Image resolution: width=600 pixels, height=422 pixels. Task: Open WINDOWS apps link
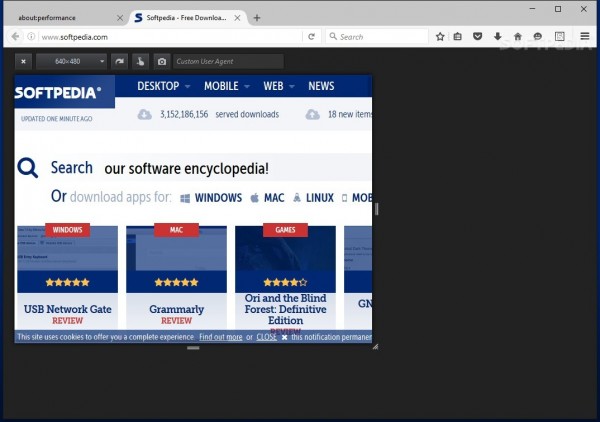click(x=211, y=198)
